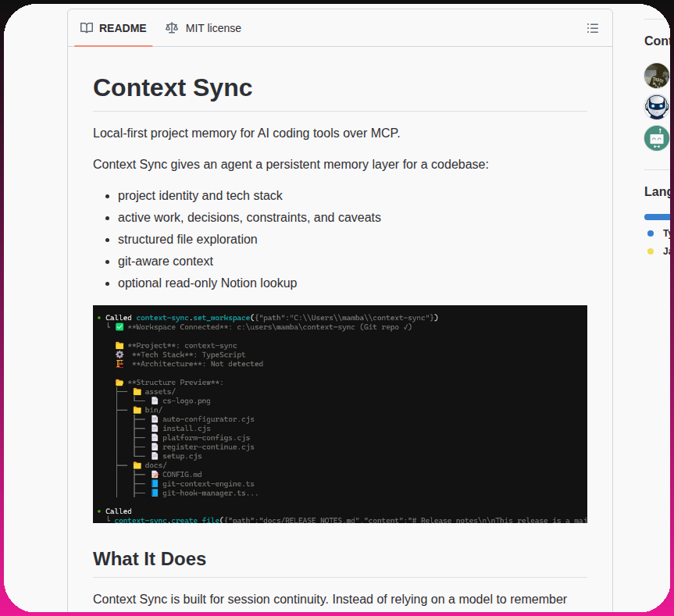
Task: Switch to the MIT license tab
Action: click(203, 28)
